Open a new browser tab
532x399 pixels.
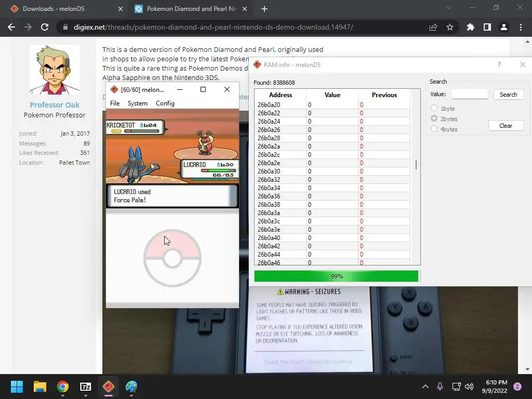pyautogui.click(x=264, y=9)
